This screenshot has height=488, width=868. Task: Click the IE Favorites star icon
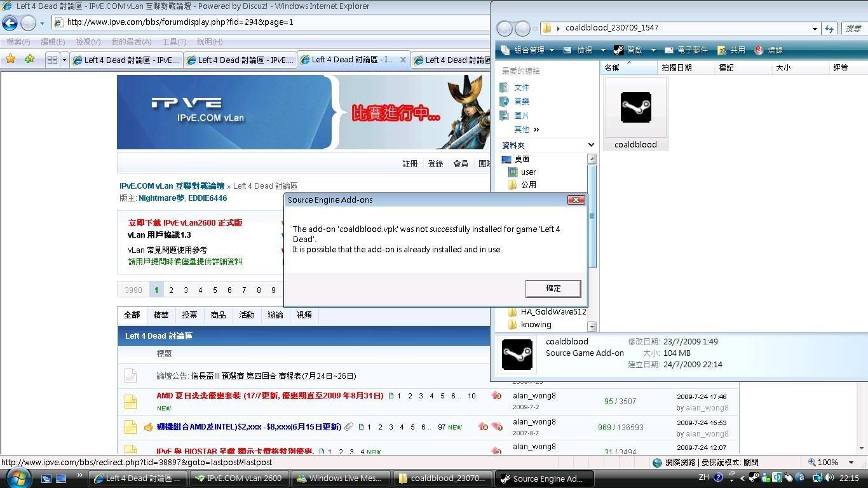pos(11,59)
